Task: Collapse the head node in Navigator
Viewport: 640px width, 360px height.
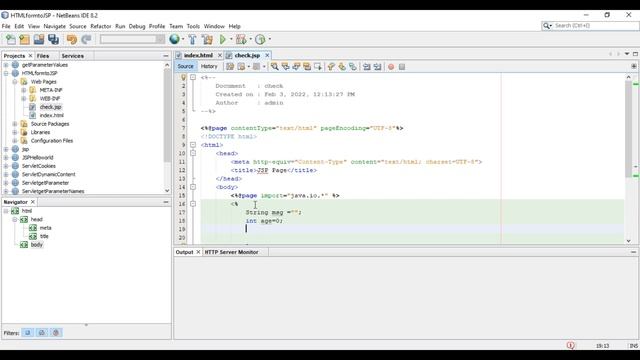Action: [15, 220]
